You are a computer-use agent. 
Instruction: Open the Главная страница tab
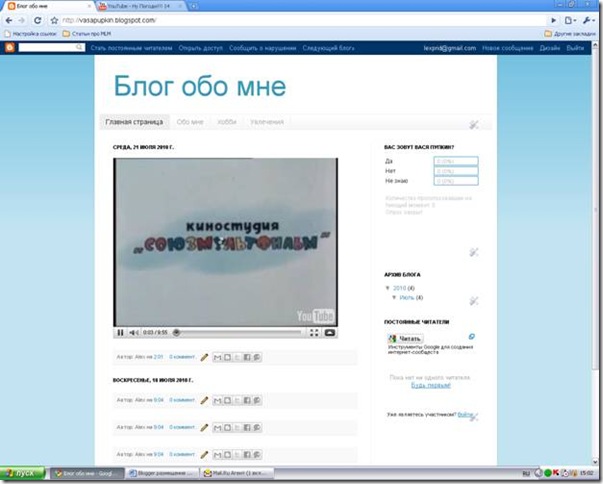tap(134, 122)
